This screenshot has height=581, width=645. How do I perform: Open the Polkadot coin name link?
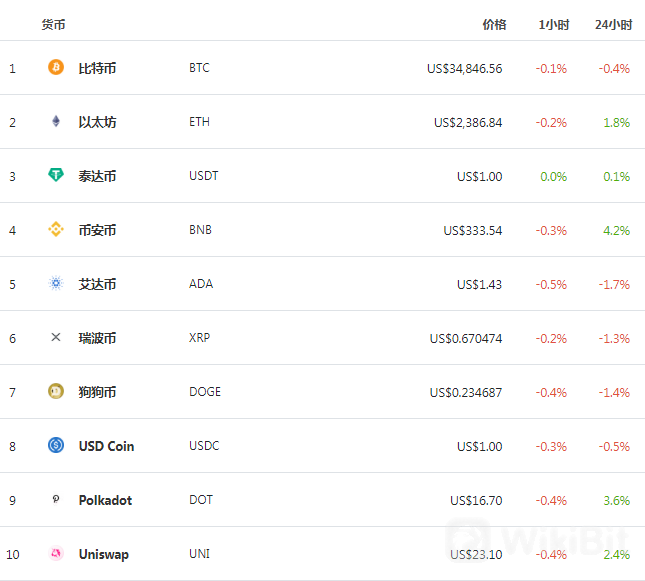105,500
